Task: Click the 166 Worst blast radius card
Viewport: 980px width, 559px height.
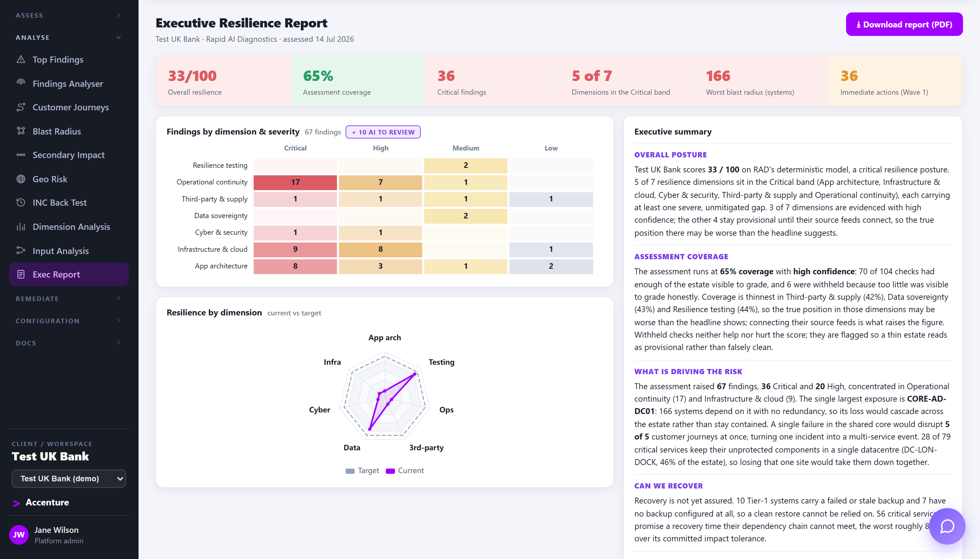Action: (761, 80)
